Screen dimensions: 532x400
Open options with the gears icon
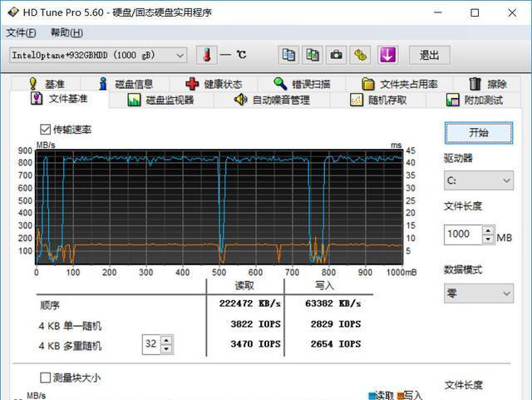point(360,55)
